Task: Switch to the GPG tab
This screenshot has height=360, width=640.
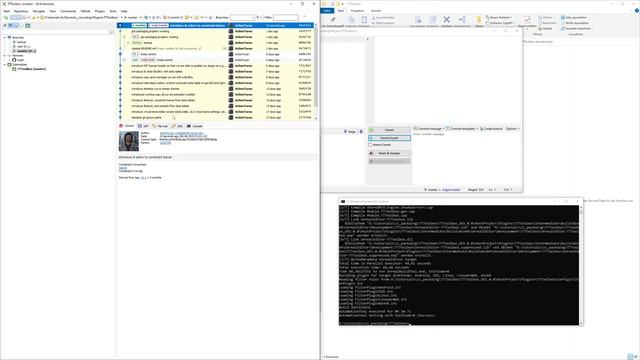Action: click(x=178, y=126)
